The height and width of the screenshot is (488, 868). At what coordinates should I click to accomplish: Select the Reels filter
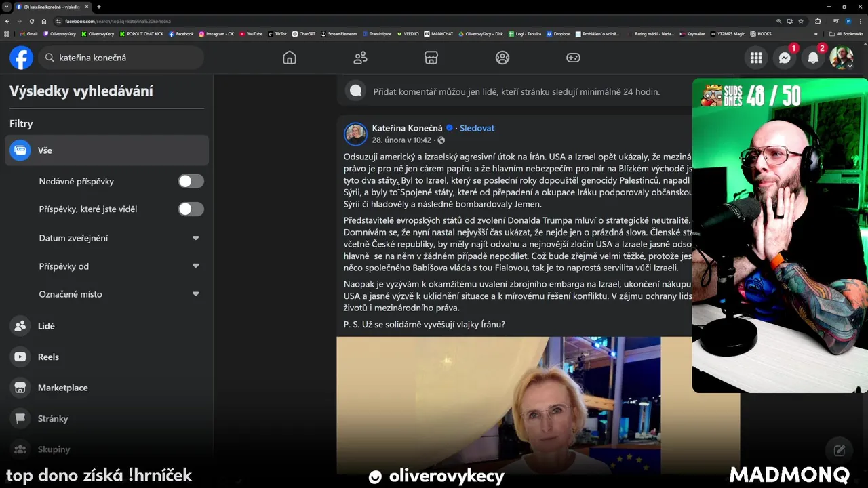(x=106, y=357)
